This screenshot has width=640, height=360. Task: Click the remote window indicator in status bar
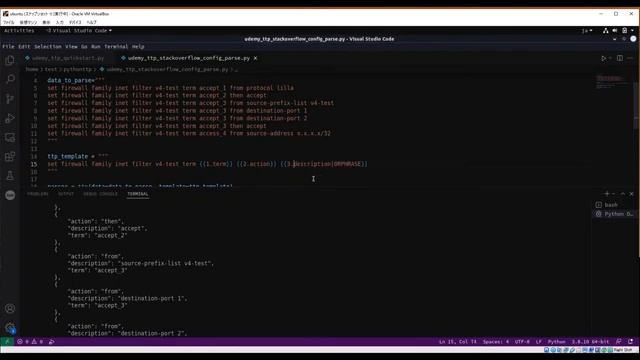(7, 342)
